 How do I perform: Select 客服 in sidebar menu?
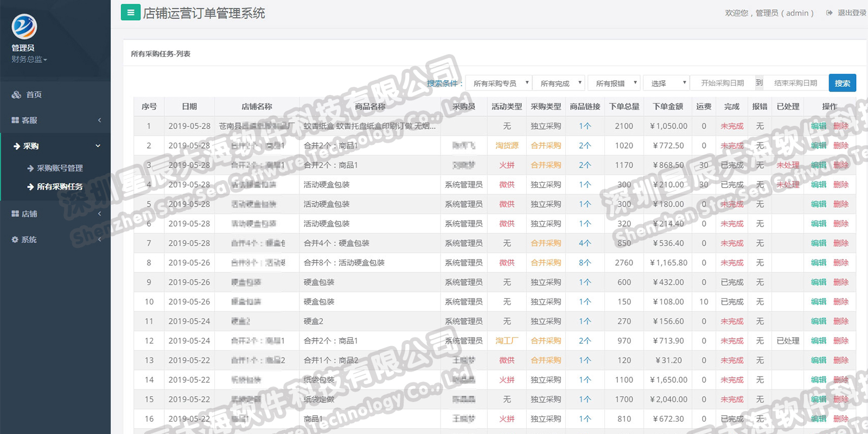click(x=29, y=120)
